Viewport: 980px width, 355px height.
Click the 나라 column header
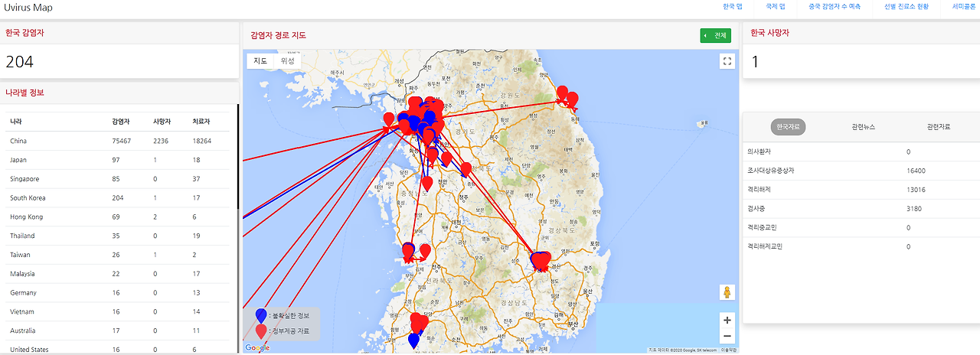click(x=15, y=122)
